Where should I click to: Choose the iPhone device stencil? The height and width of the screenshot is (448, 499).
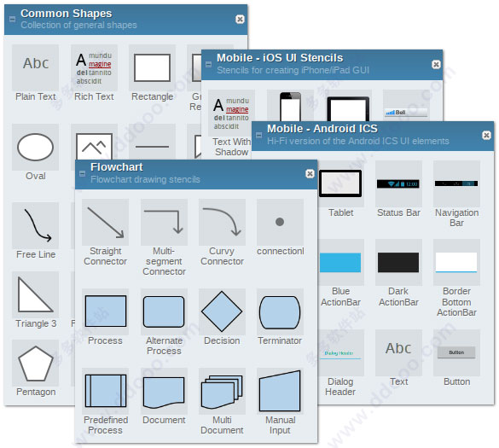290,106
